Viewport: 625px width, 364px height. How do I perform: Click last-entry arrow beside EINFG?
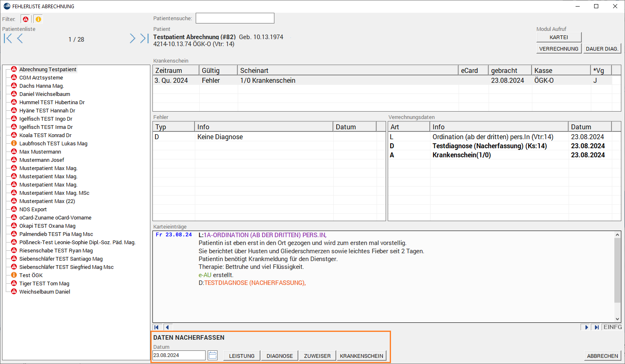pyautogui.click(x=596, y=327)
